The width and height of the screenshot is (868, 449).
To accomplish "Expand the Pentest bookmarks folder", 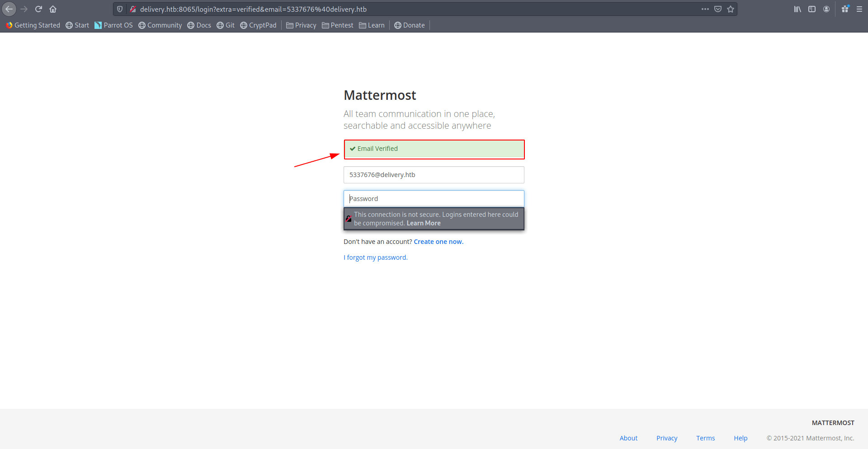I will (337, 25).
